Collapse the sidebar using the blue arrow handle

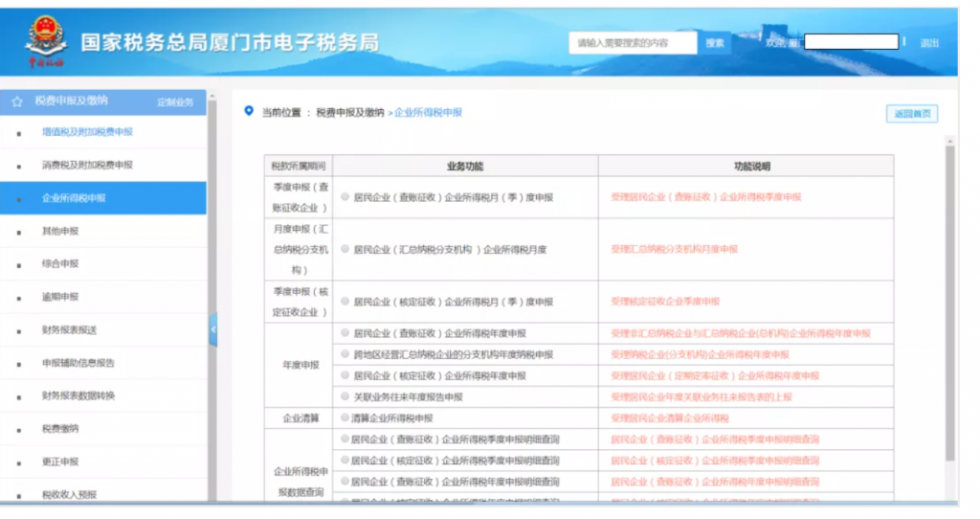(x=212, y=329)
